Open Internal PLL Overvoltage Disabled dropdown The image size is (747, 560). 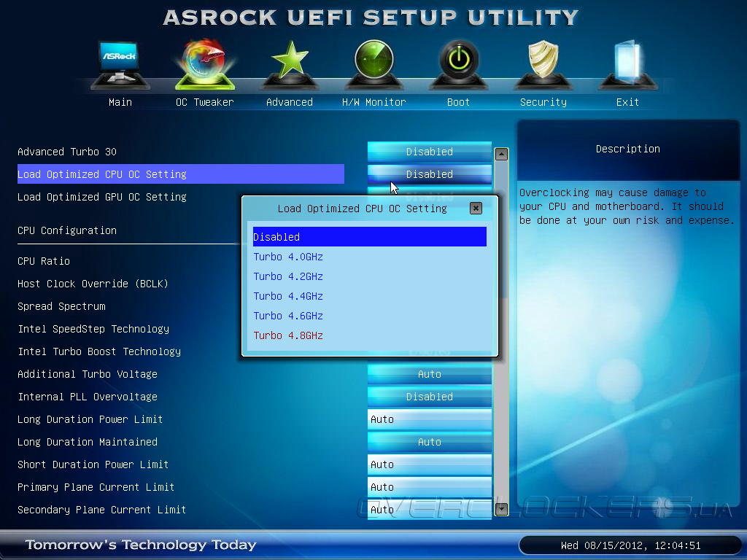click(429, 397)
